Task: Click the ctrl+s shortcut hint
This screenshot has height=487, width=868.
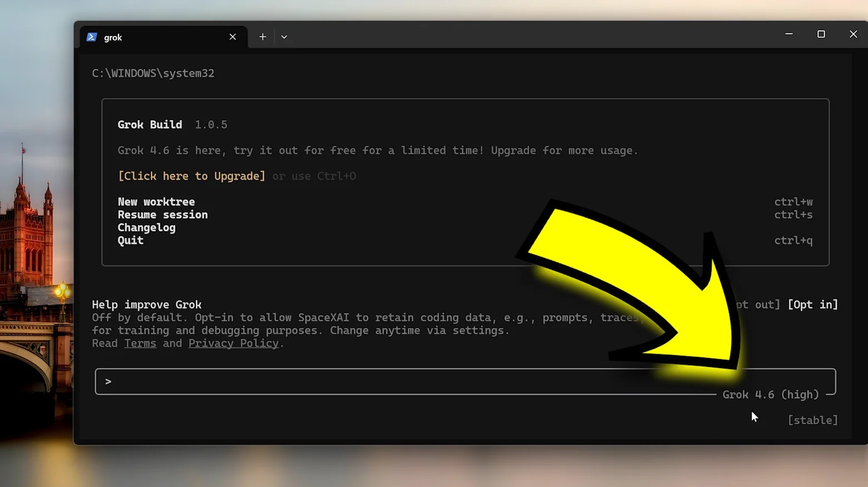Action: click(x=793, y=215)
